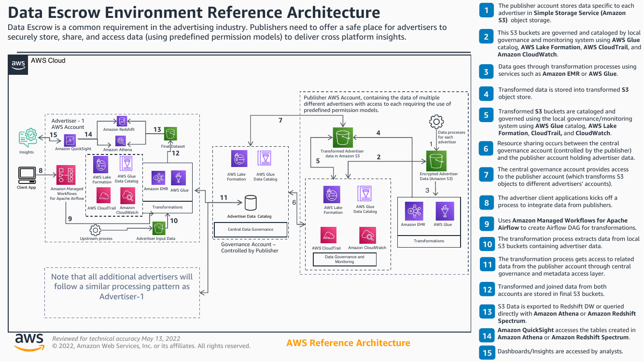Select the Final Dataset S3 bucket icon
Image resolution: width=644 pixels, height=362 pixels.
(x=171, y=133)
